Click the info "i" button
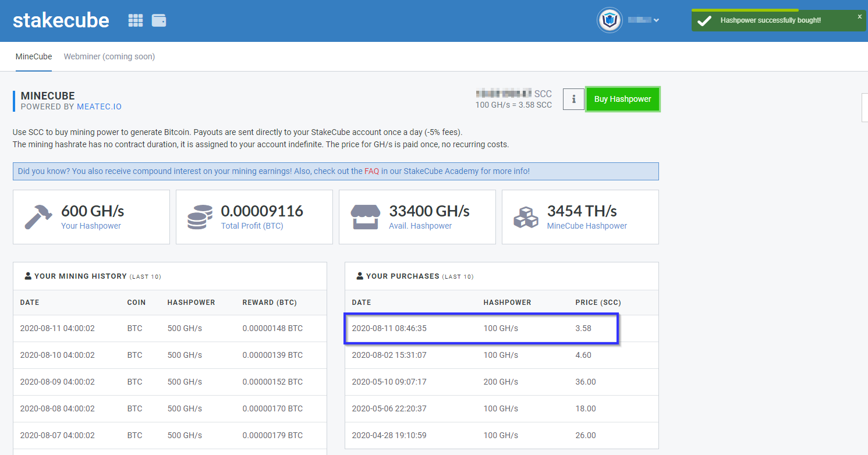 [573, 99]
